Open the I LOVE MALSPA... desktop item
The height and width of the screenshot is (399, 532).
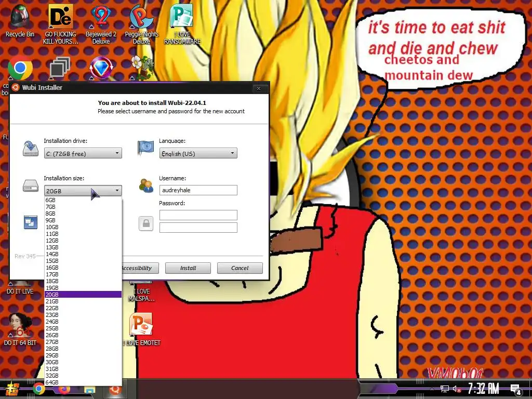click(x=141, y=291)
